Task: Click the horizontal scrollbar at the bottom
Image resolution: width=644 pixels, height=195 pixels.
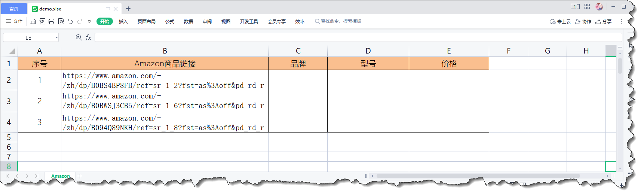Action: click(x=478, y=176)
